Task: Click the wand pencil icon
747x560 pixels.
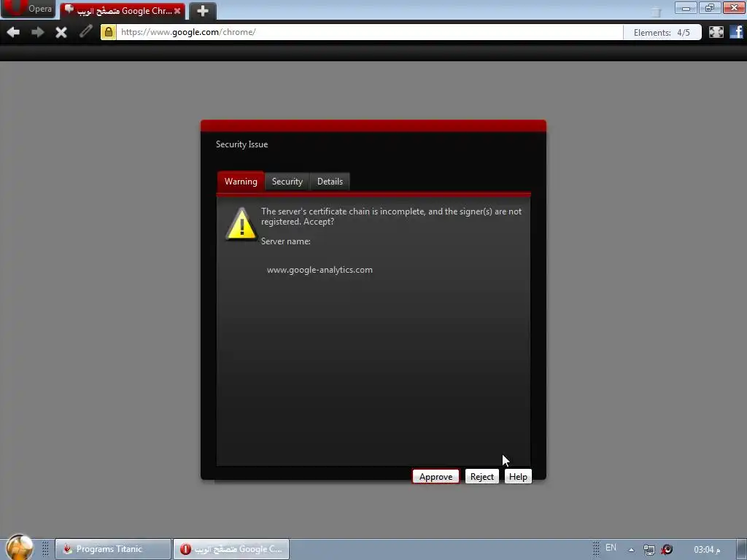Action: click(x=86, y=32)
